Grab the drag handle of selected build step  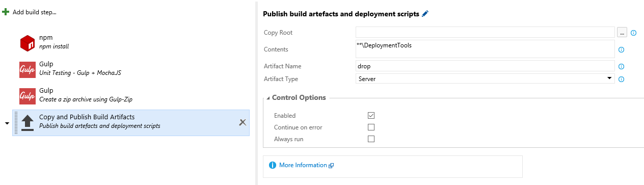click(x=16, y=123)
